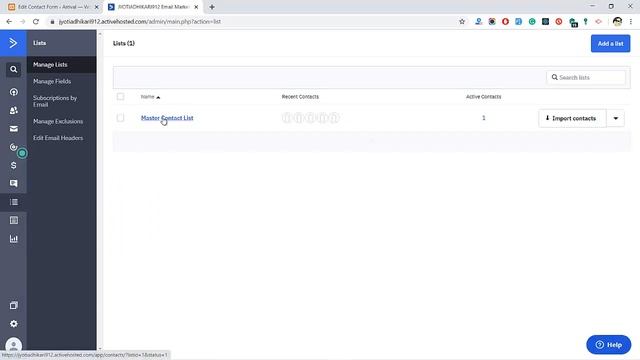Image resolution: width=640 pixels, height=360 pixels.
Task: Click the Import contacts button
Action: point(572,118)
